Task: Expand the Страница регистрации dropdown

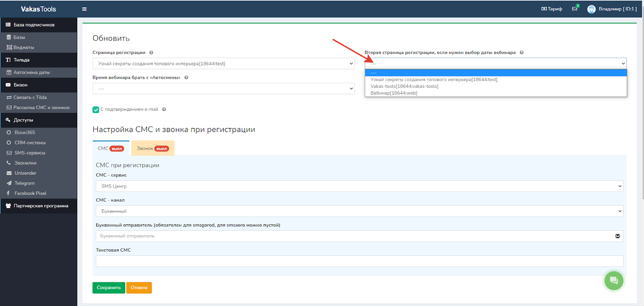Action: [x=223, y=64]
